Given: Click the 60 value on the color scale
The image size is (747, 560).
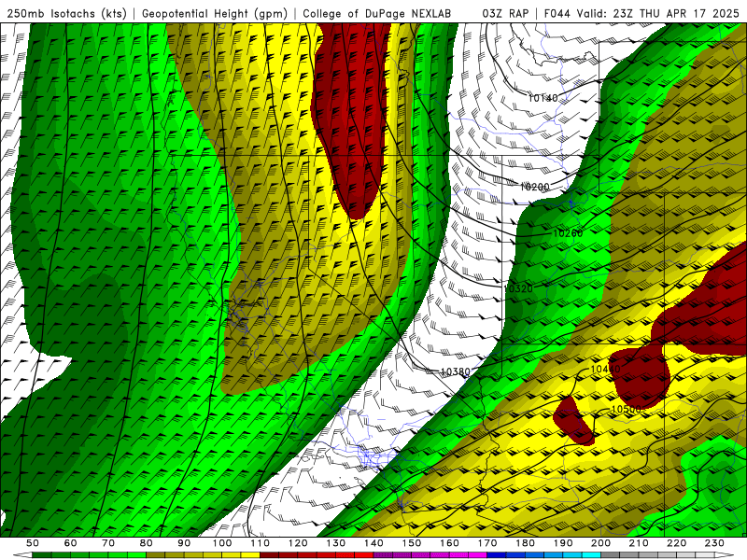Looking at the screenshot, I should [x=70, y=543].
